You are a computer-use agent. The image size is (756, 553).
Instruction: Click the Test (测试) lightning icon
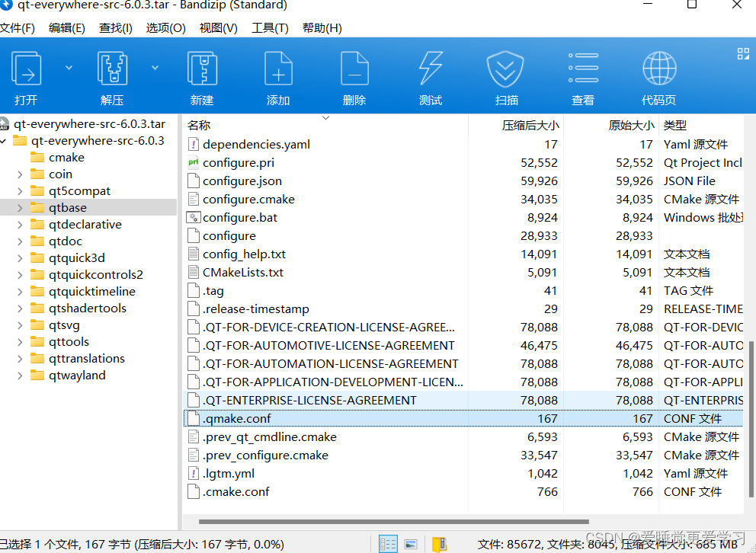pyautogui.click(x=431, y=69)
